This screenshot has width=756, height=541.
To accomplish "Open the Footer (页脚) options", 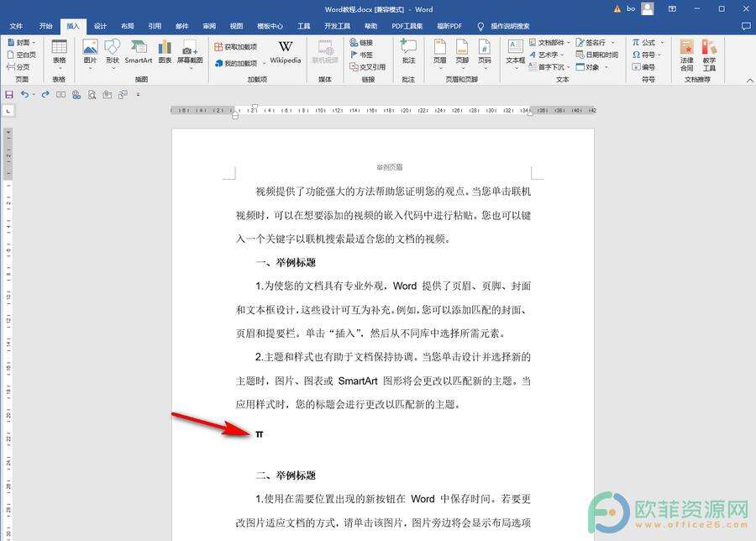I will [462, 54].
